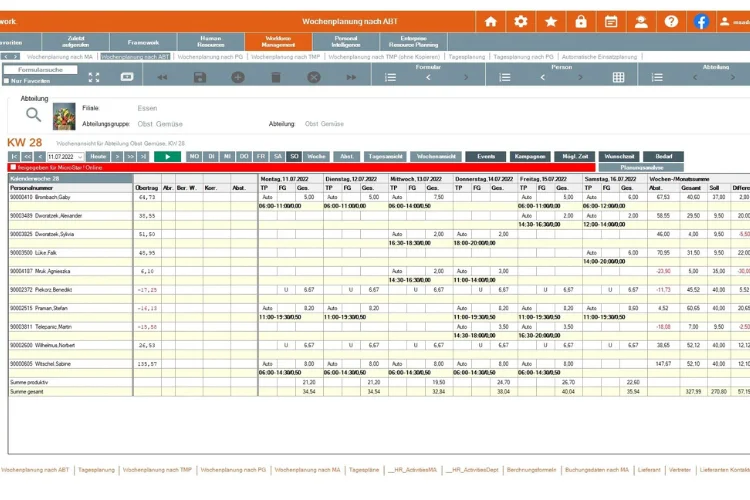This screenshot has height=500, width=750.
Task: Open the Wochenansicht view
Action: [x=436, y=156]
